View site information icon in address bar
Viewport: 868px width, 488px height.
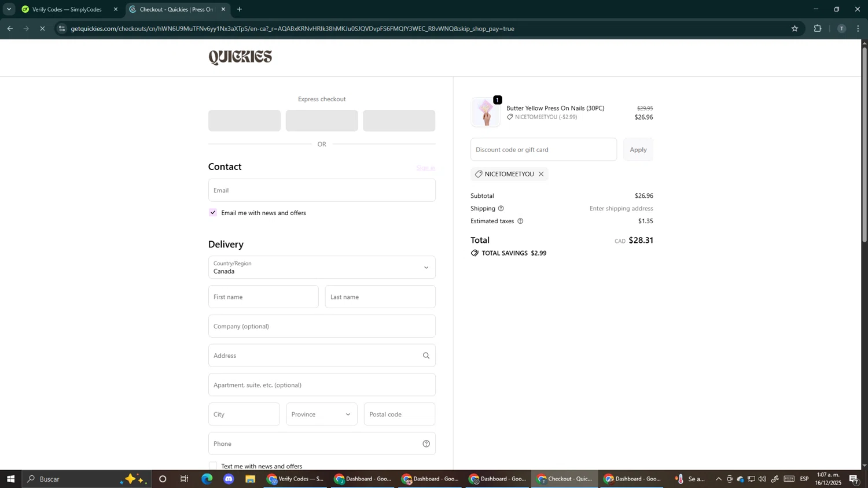62,28
